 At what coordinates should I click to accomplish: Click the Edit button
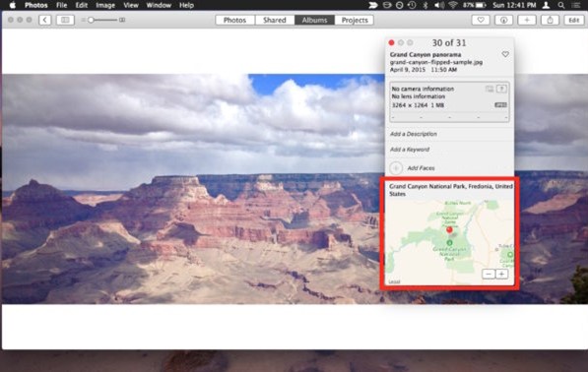click(573, 20)
